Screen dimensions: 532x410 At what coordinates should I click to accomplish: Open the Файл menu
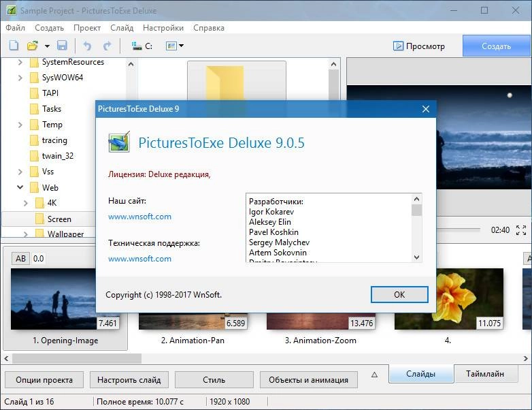[x=15, y=28]
